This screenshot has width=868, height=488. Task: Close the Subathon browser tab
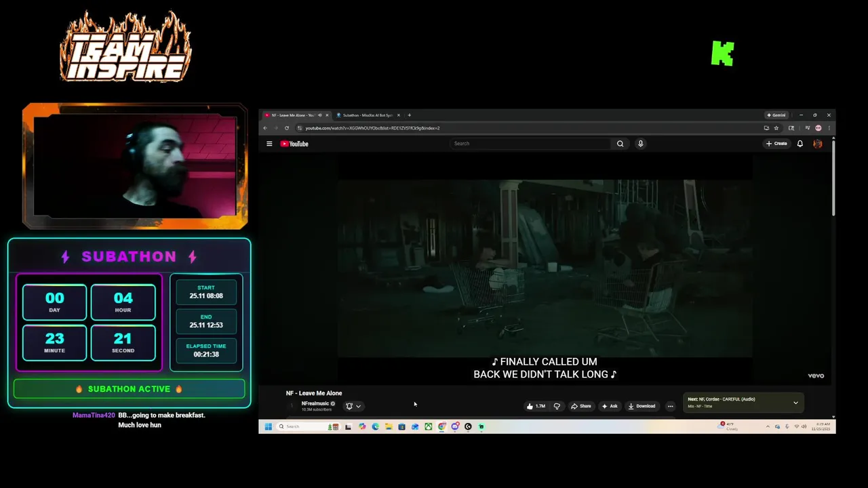point(399,115)
